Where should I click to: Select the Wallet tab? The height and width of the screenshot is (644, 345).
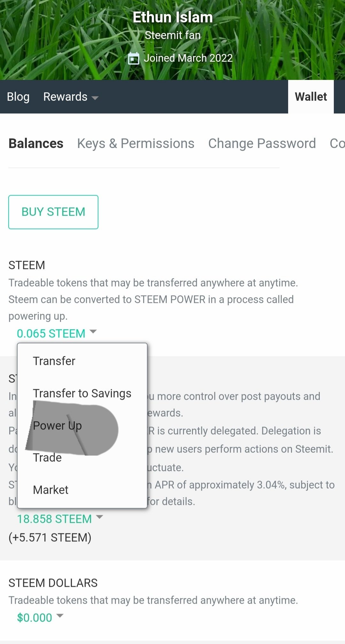tap(310, 97)
